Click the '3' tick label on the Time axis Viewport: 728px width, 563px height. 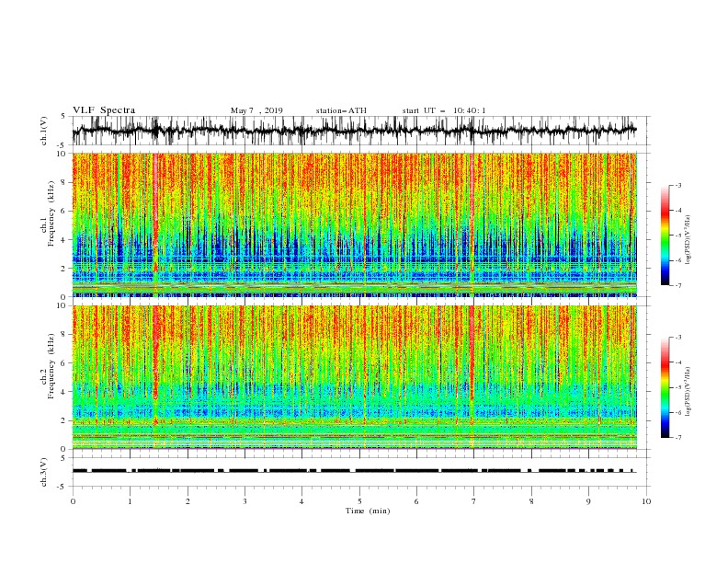pyautogui.click(x=245, y=501)
